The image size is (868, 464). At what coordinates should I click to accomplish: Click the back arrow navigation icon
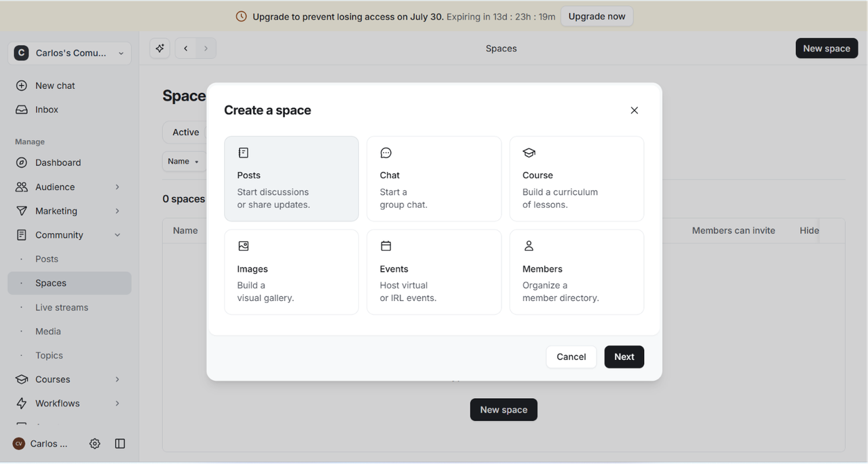click(x=186, y=48)
